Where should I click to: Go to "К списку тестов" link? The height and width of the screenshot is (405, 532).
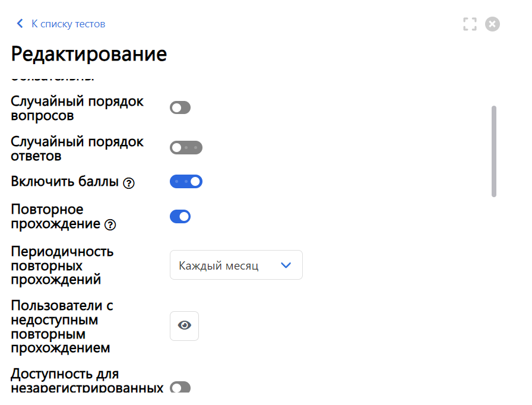[68, 24]
